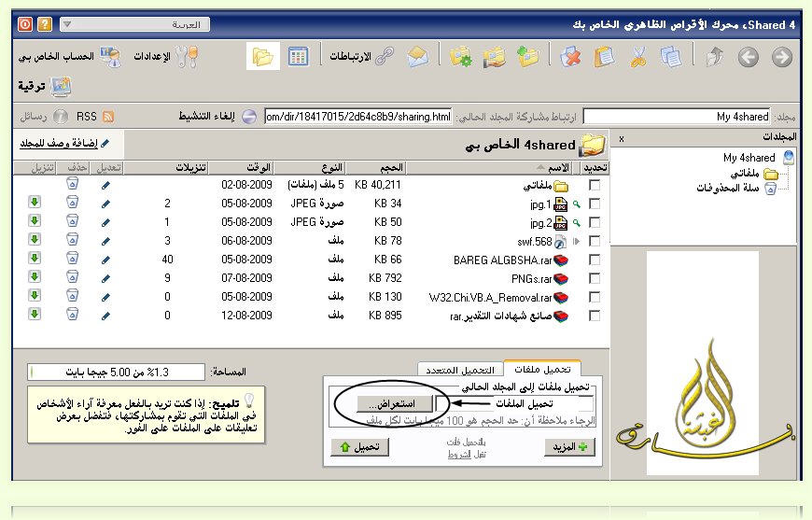
Task: Check the box for PNGs.rar row
Action: [595, 278]
